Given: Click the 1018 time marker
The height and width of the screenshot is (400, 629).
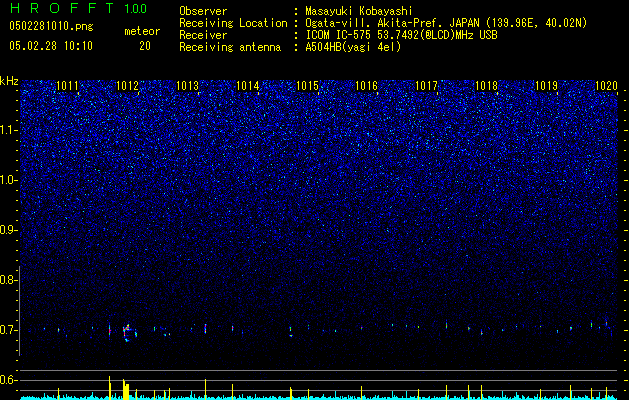Looking at the screenshot, I should pyautogui.click(x=486, y=86).
